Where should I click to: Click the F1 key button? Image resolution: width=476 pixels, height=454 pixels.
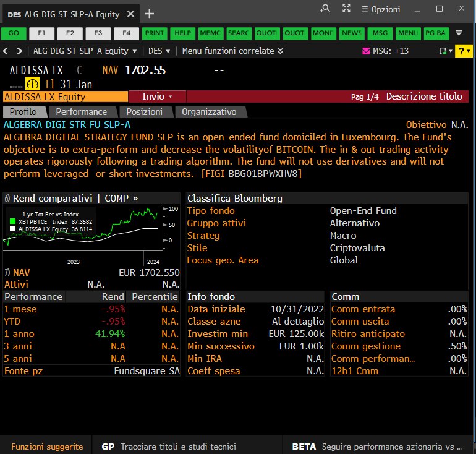tap(41, 33)
